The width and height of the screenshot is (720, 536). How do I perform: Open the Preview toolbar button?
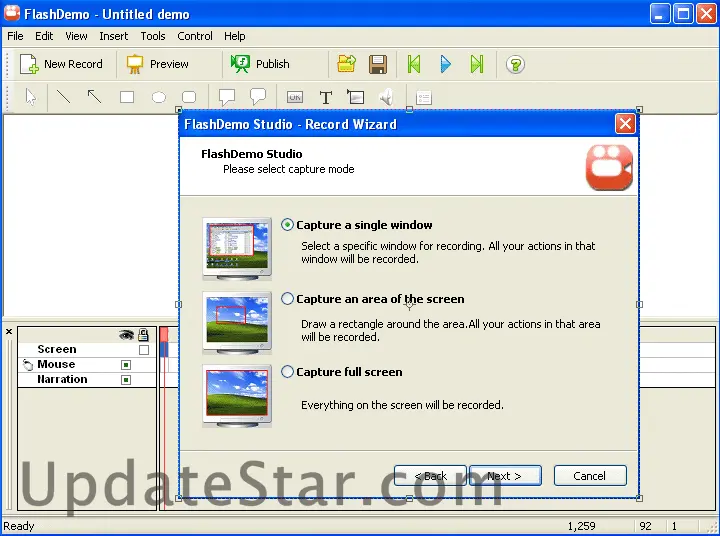158,64
